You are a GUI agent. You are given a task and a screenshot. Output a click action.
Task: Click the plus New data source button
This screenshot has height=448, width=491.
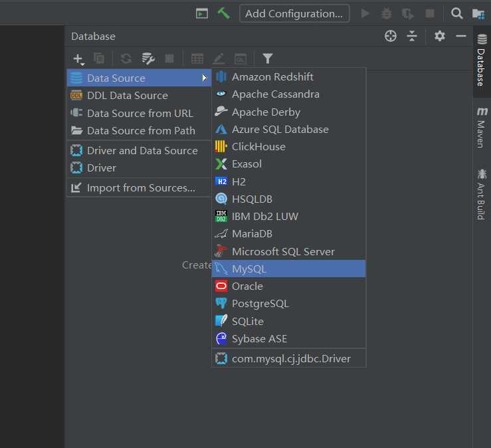[78, 58]
